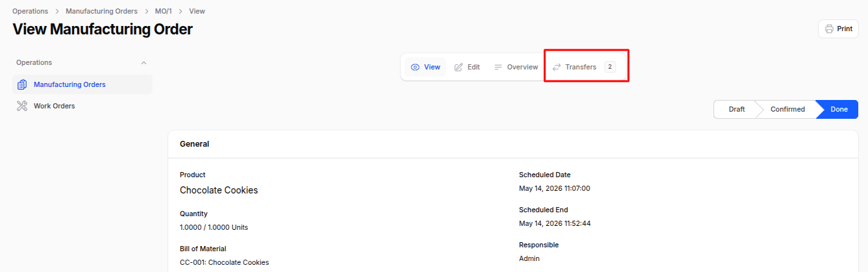
Task: Go to Manufacturing Orders in the sidebar
Action: (82, 84)
